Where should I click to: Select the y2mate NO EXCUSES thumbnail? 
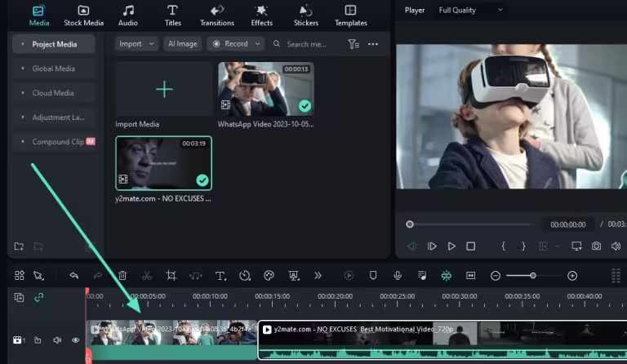coord(164,163)
